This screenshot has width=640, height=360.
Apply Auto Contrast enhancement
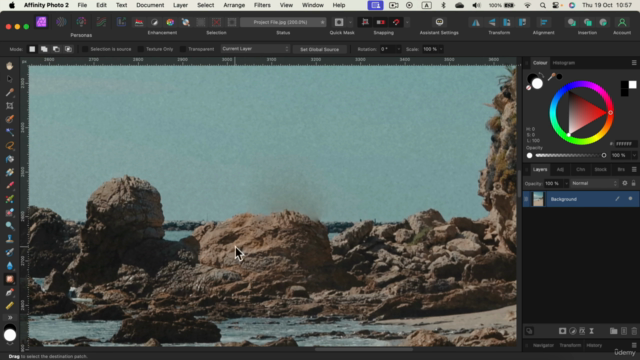pyautogui.click(x=154, y=22)
